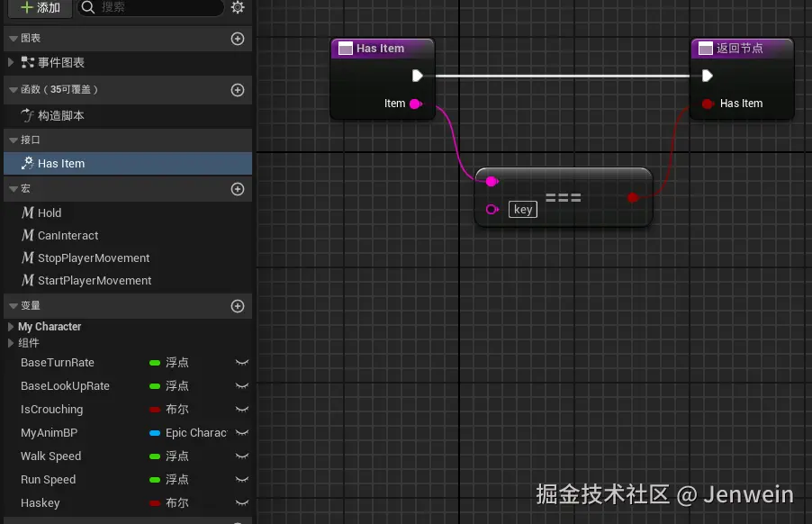Viewport: 812px width, 524px height.
Task: Click the 返回节点 return node title
Action: (x=742, y=48)
